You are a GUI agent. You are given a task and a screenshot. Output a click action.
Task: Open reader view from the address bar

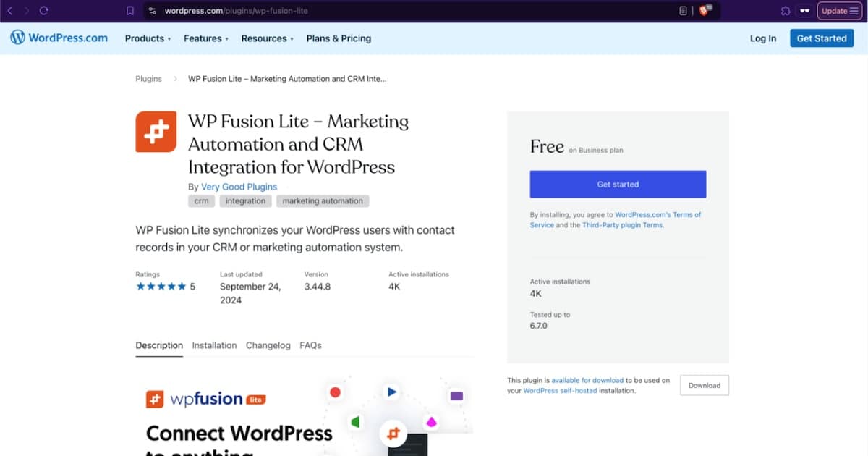click(683, 10)
